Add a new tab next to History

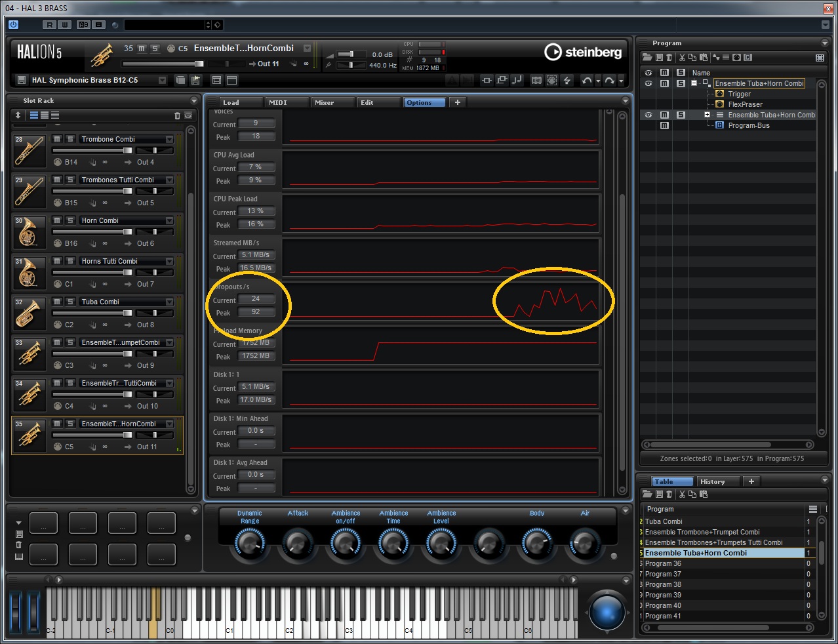click(751, 481)
